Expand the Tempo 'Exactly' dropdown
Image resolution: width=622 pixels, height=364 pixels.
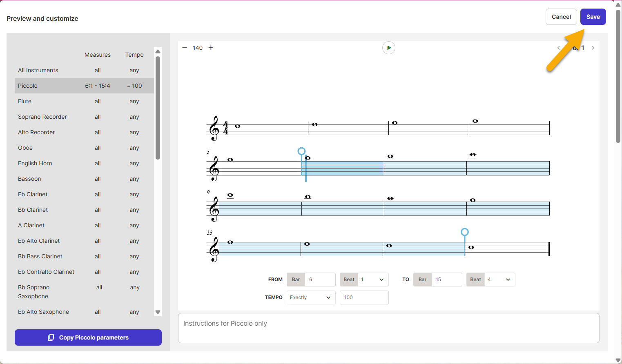pos(311,297)
